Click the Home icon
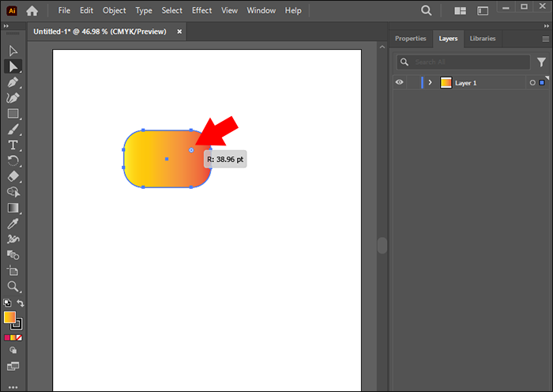 pos(32,11)
